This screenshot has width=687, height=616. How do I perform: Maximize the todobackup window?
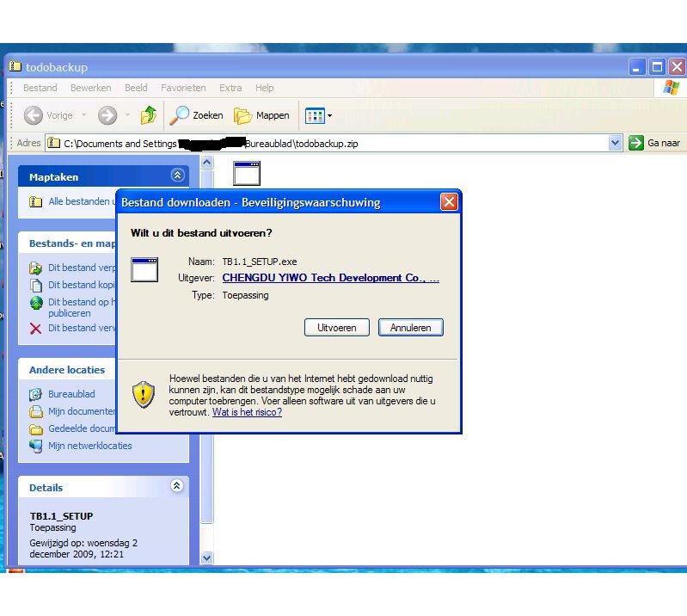[657, 67]
